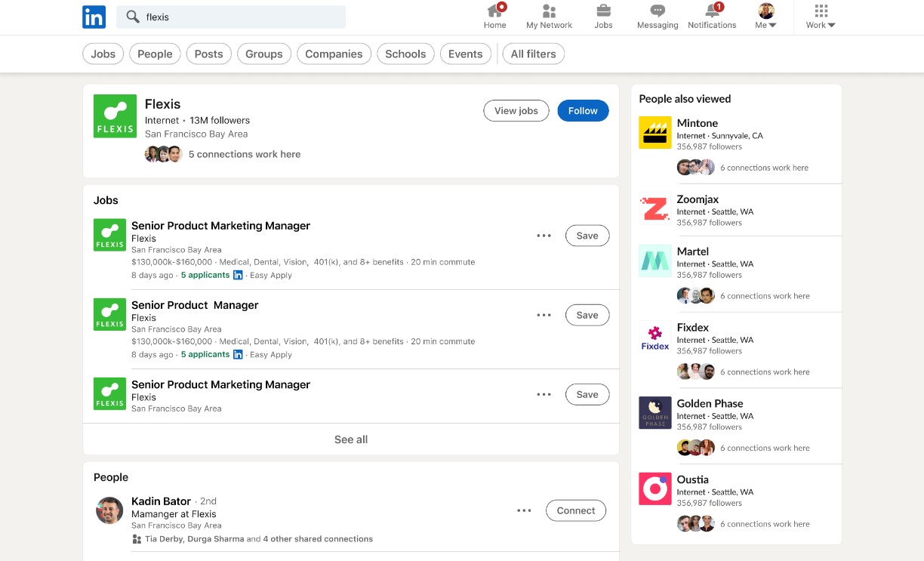This screenshot has width=924, height=561.
Task: Connect with Kadin Bator
Action: pyautogui.click(x=576, y=510)
